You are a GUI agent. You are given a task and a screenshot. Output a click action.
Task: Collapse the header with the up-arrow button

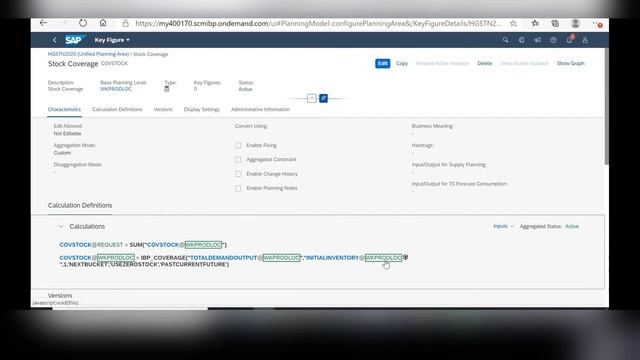tap(311, 98)
